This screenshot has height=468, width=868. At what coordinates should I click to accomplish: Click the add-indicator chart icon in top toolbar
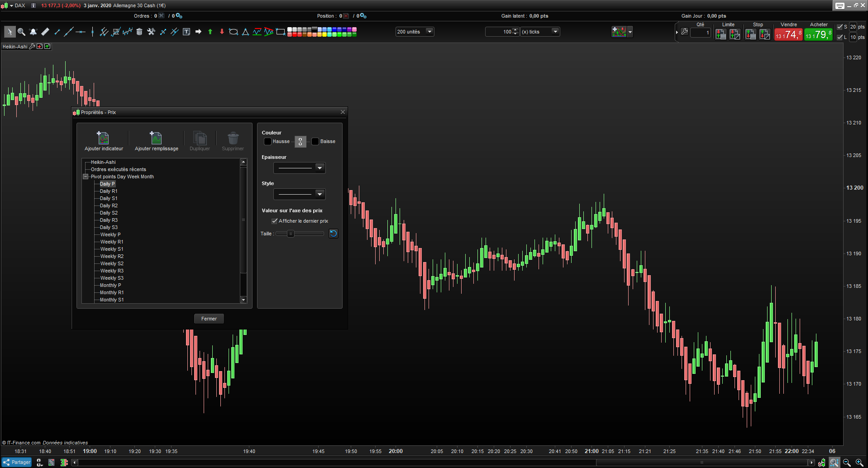pyautogui.click(x=619, y=32)
